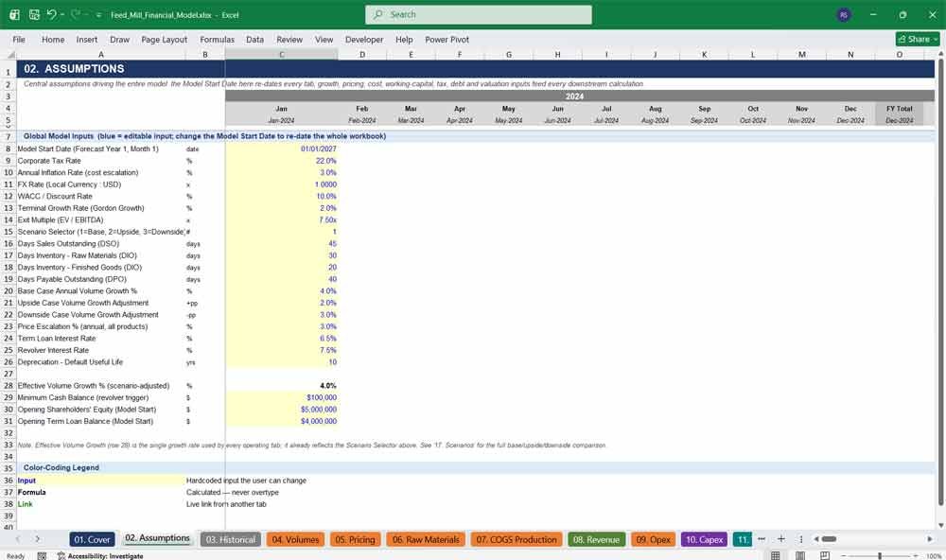Click Accessibility: Investigate in status bar
Image resolution: width=946 pixels, height=560 pixels.
click(100, 556)
